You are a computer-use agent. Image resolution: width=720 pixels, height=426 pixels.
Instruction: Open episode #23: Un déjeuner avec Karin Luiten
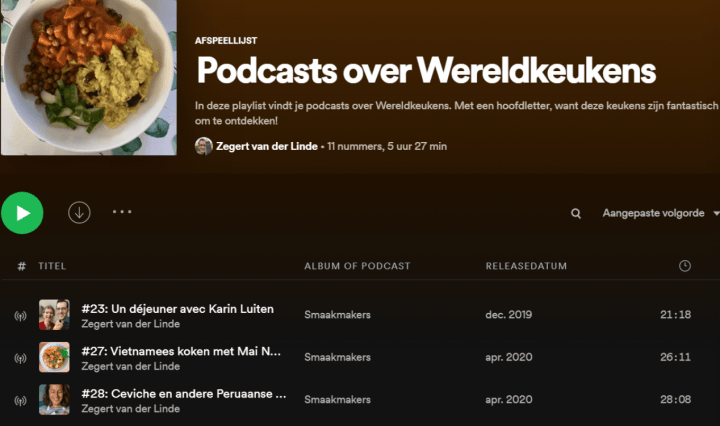(177, 308)
